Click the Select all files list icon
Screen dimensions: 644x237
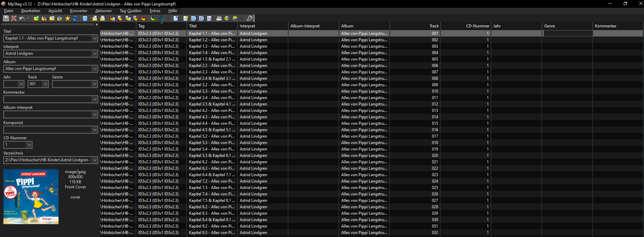(x=85, y=18)
